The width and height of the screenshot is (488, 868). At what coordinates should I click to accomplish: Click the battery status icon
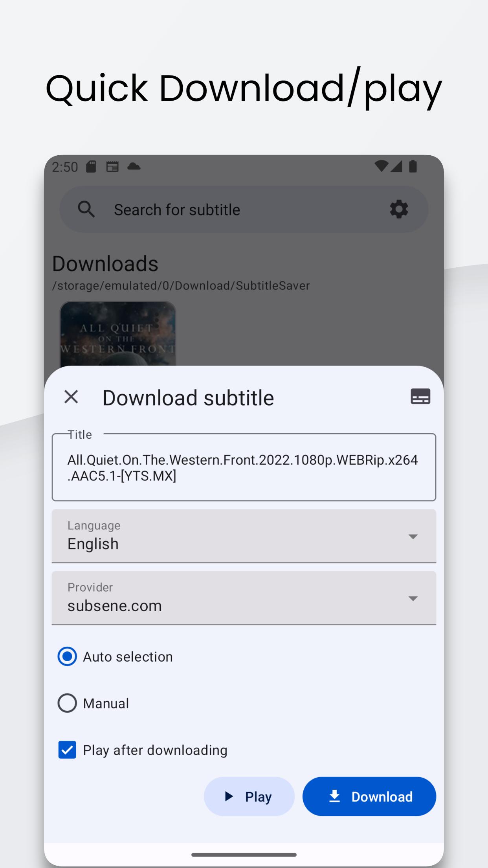pyautogui.click(x=413, y=166)
